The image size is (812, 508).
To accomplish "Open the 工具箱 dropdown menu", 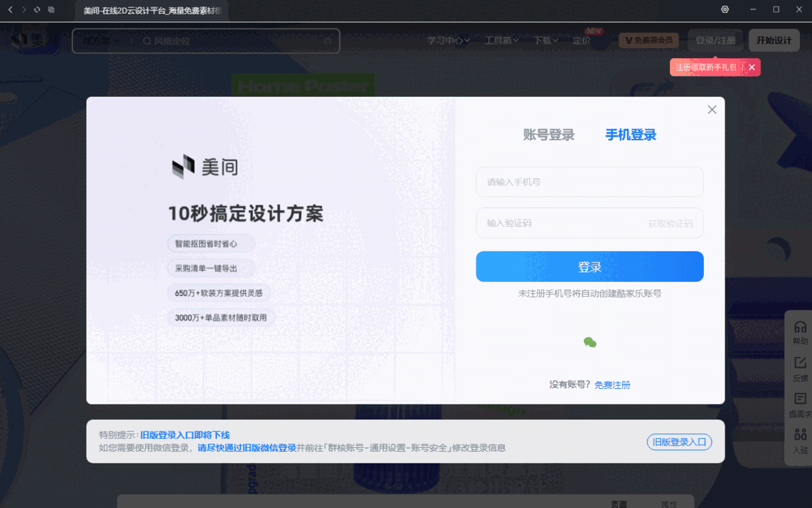I will 501,40.
